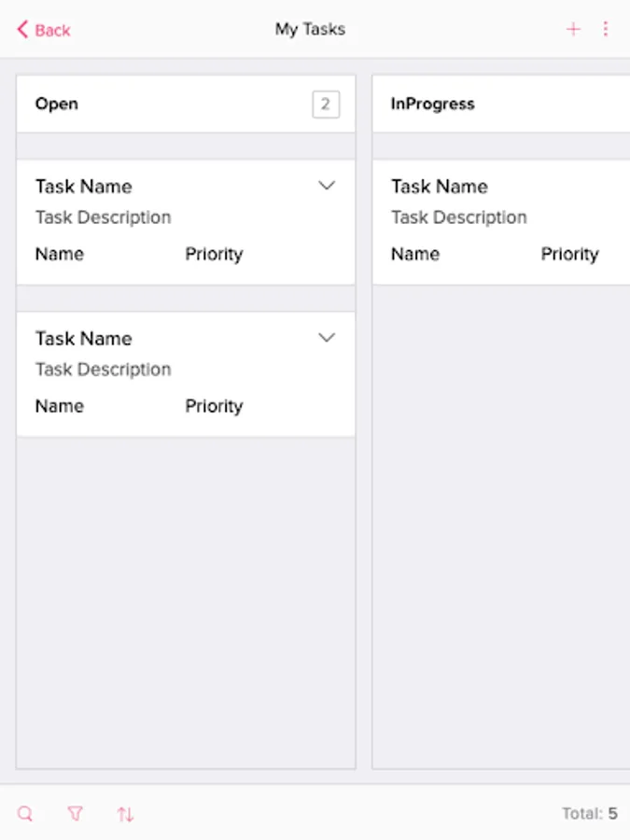Viewport: 630px width, 840px height.
Task: Click Task Description on first Open task
Action: tap(103, 217)
